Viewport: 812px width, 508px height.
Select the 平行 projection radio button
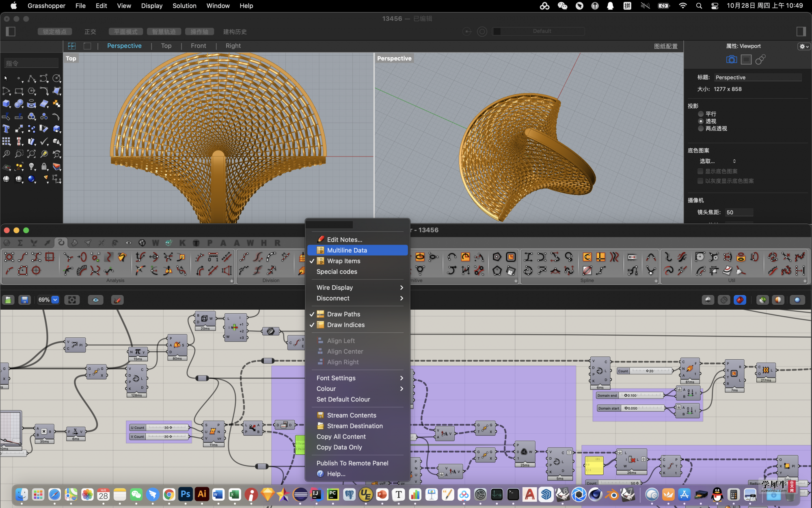[x=701, y=114]
